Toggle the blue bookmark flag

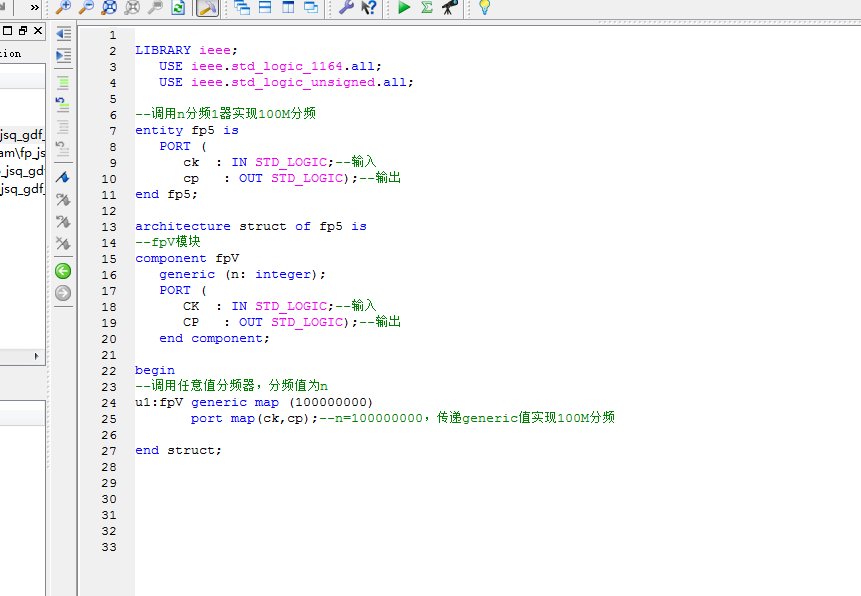[x=63, y=177]
